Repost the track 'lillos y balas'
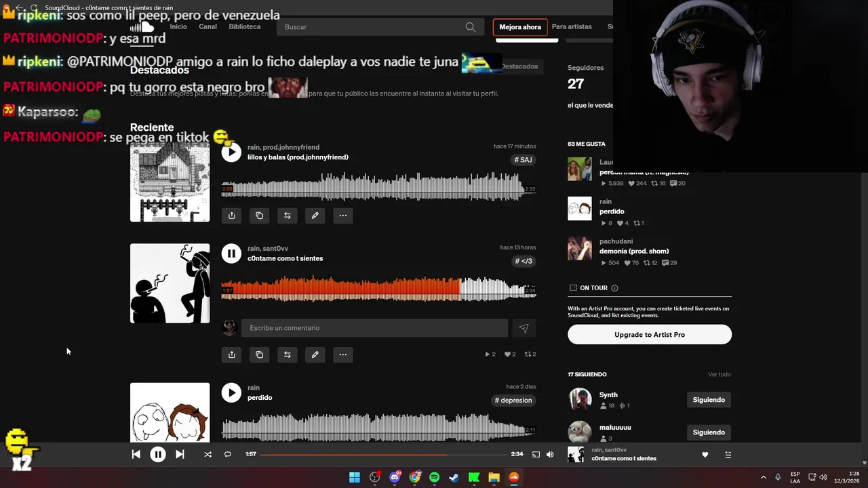 coord(287,216)
